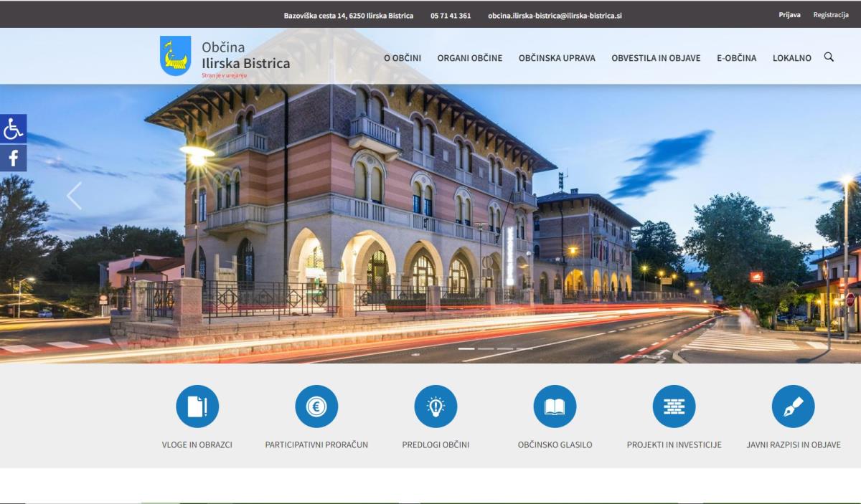Visit the Facebook page via the side icon
This screenshot has width=861, height=504.
tap(13, 158)
